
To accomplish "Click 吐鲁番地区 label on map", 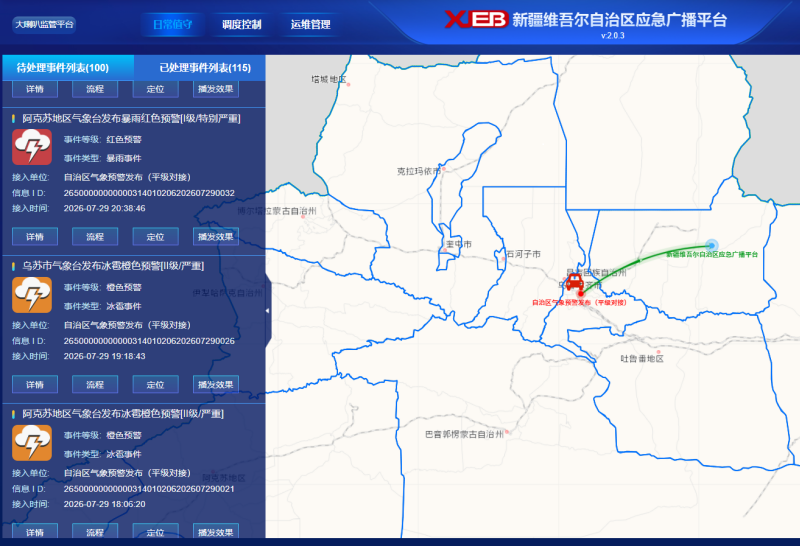I will coord(642,359).
